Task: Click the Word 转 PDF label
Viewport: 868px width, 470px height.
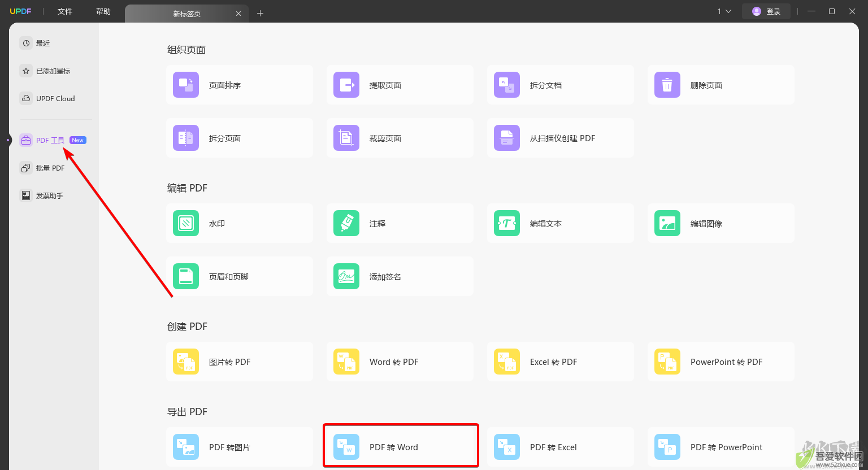Action: pyautogui.click(x=394, y=362)
